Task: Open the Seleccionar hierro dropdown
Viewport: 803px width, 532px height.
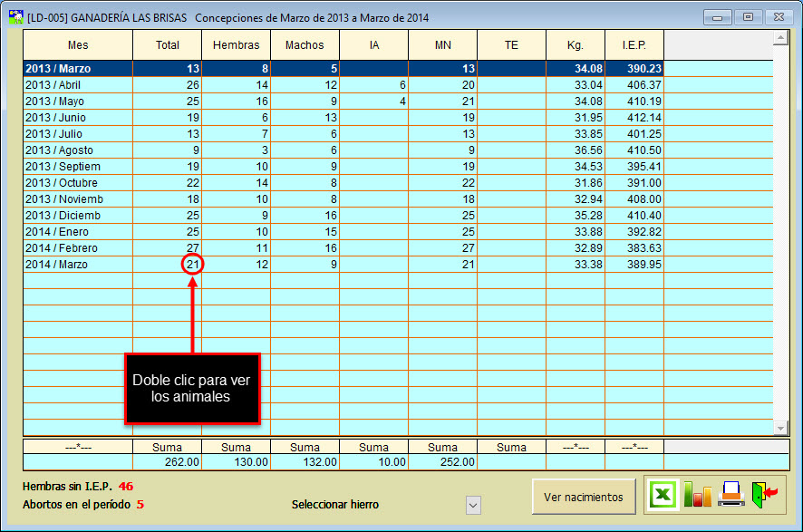Action: point(472,504)
